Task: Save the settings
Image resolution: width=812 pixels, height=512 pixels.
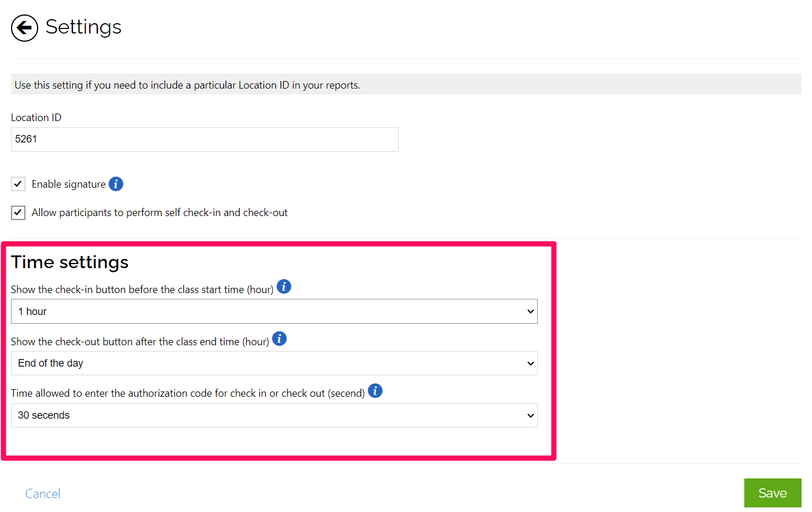Action: click(773, 493)
